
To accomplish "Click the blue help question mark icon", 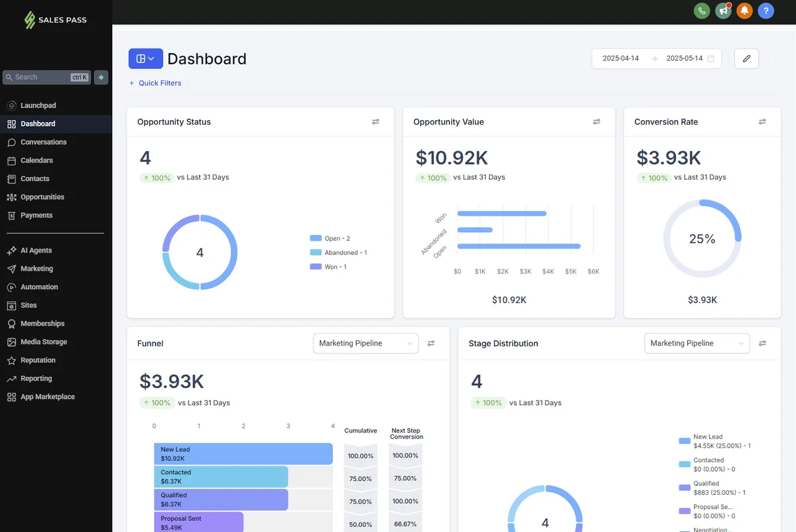I will point(766,11).
